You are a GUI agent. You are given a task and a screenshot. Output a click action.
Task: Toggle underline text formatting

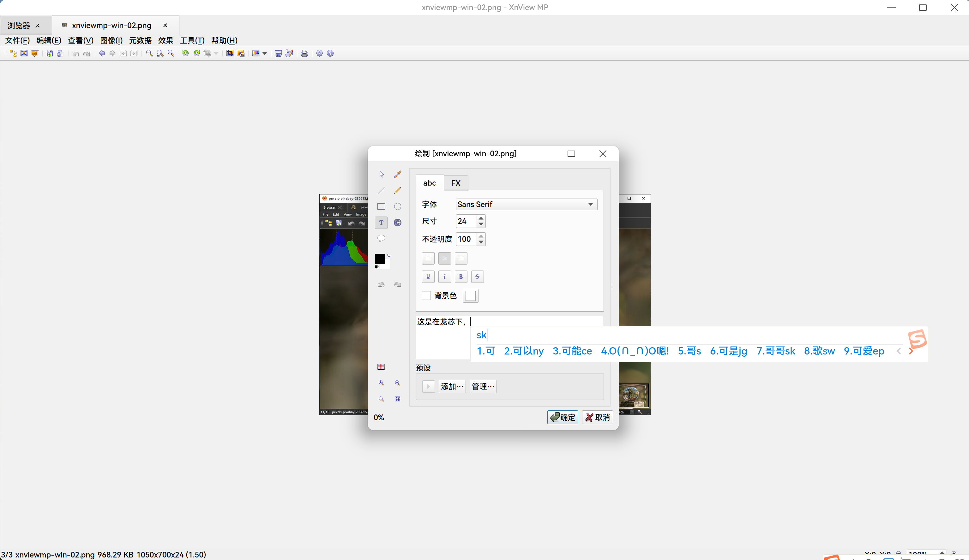coord(428,276)
